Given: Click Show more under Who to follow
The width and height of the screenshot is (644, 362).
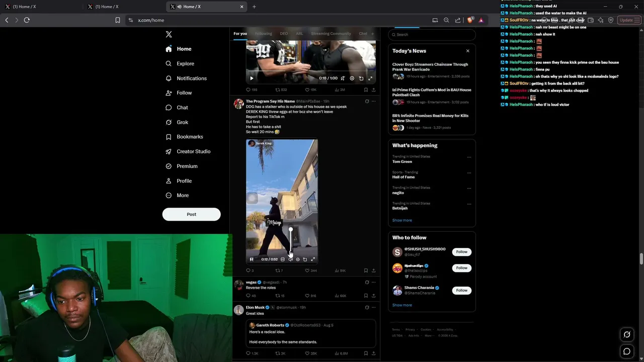Looking at the screenshot, I should pos(402,305).
